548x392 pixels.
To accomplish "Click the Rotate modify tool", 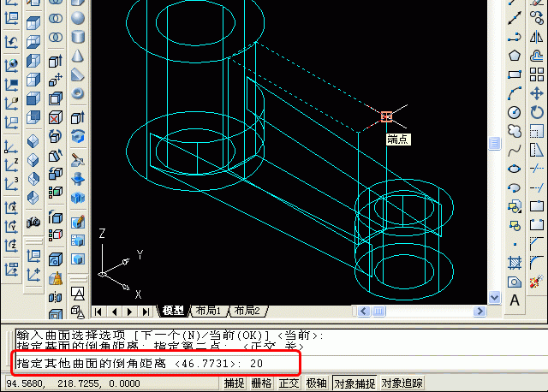I will 537,111.
